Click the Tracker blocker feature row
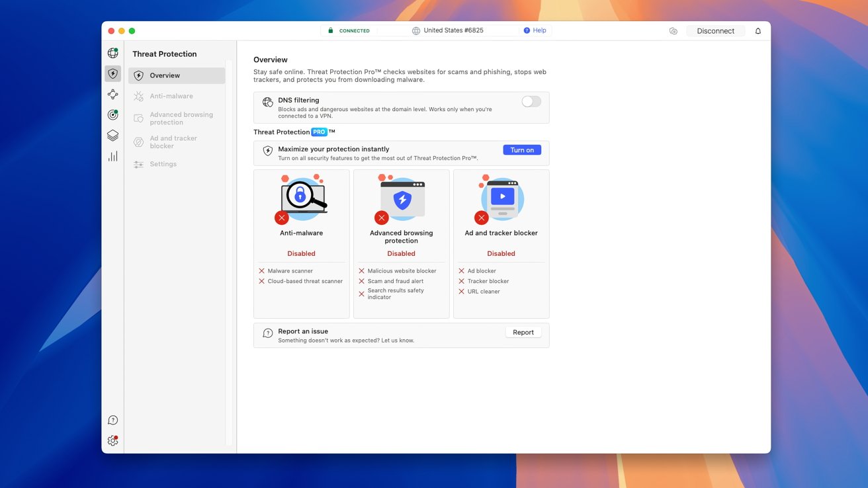This screenshot has width=868, height=488. tap(484, 282)
